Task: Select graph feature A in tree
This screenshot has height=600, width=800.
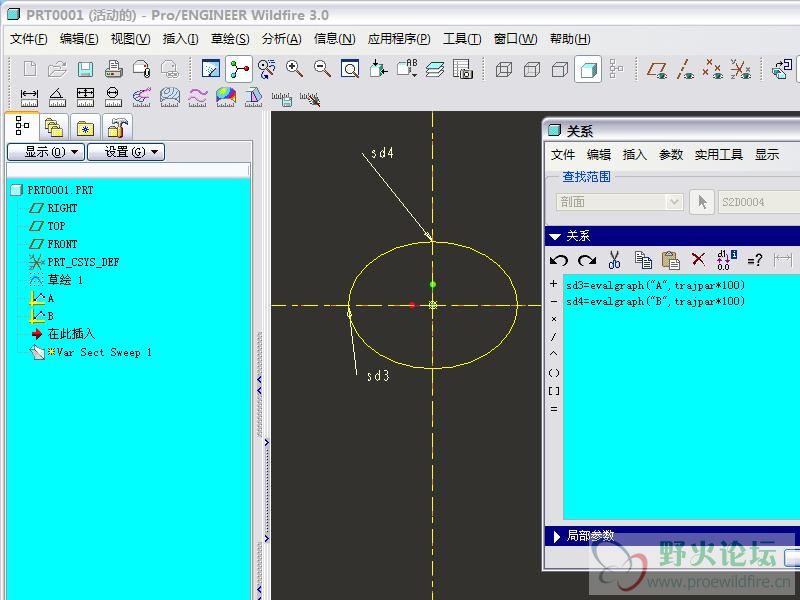Action: tap(42, 298)
